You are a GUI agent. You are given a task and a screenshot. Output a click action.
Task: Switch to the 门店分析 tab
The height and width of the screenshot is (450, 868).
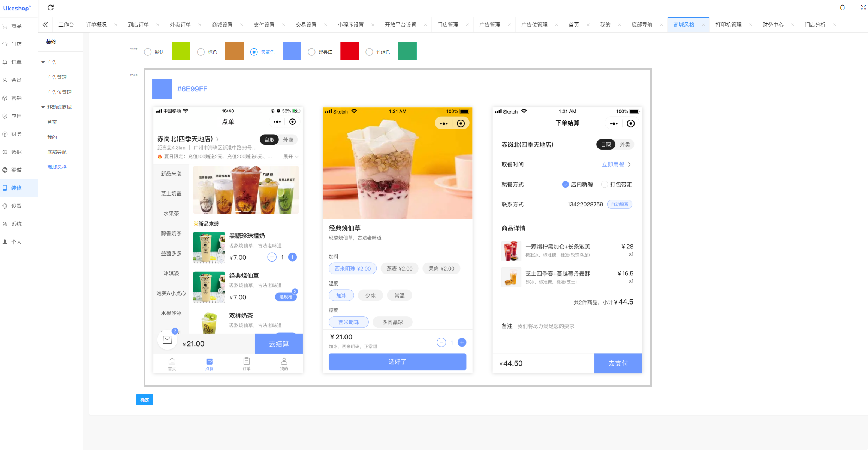click(x=815, y=24)
